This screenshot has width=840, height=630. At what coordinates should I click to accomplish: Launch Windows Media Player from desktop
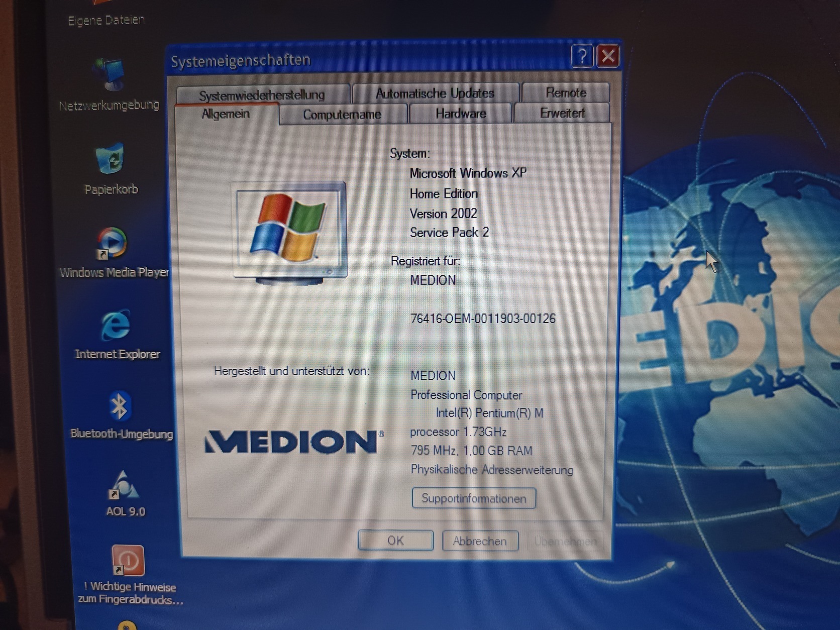tap(112, 244)
